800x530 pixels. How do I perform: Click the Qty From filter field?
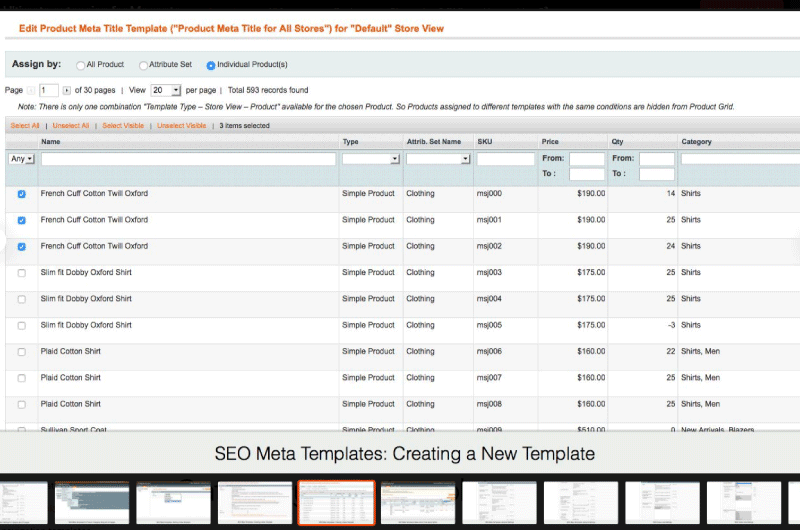657,159
